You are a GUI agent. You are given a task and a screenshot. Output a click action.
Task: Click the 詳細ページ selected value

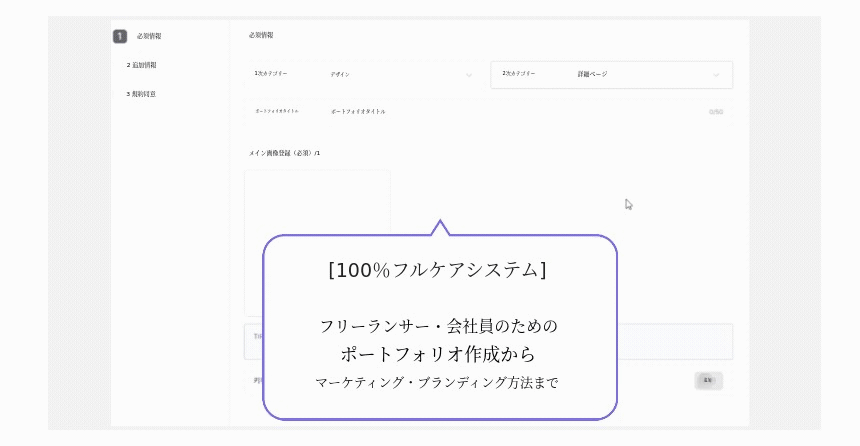(592, 74)
